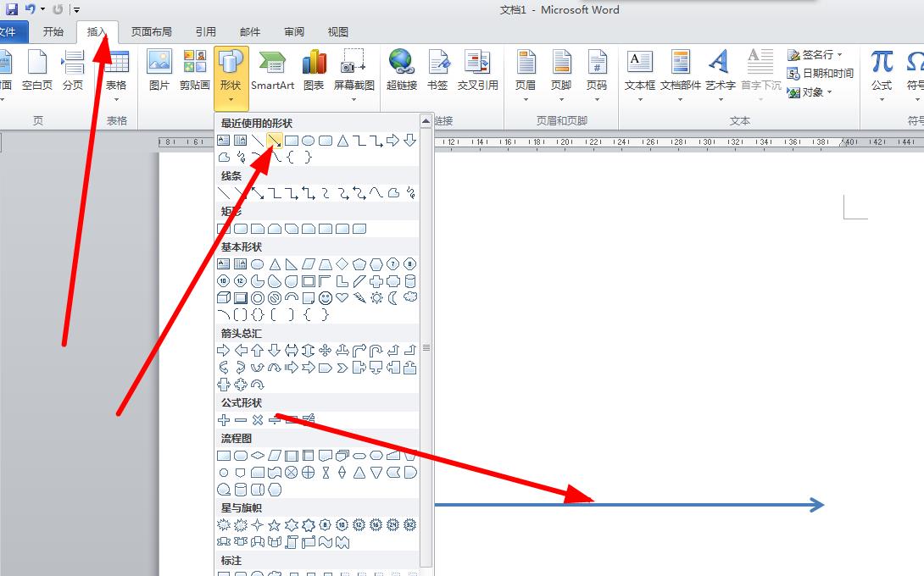Select the smiley face in Basic Shapes
The image size is (924, 576).
click(x=326, y=298)
